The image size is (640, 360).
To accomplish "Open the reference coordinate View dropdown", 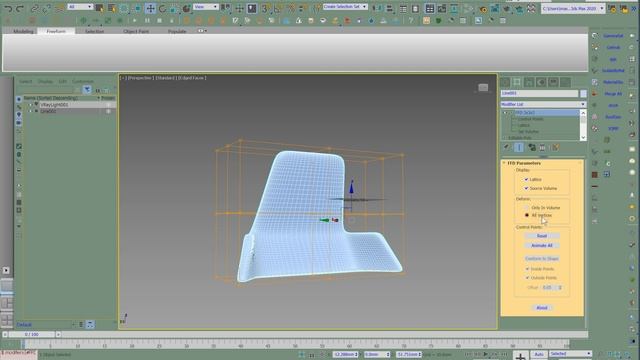I will point(206,7).
